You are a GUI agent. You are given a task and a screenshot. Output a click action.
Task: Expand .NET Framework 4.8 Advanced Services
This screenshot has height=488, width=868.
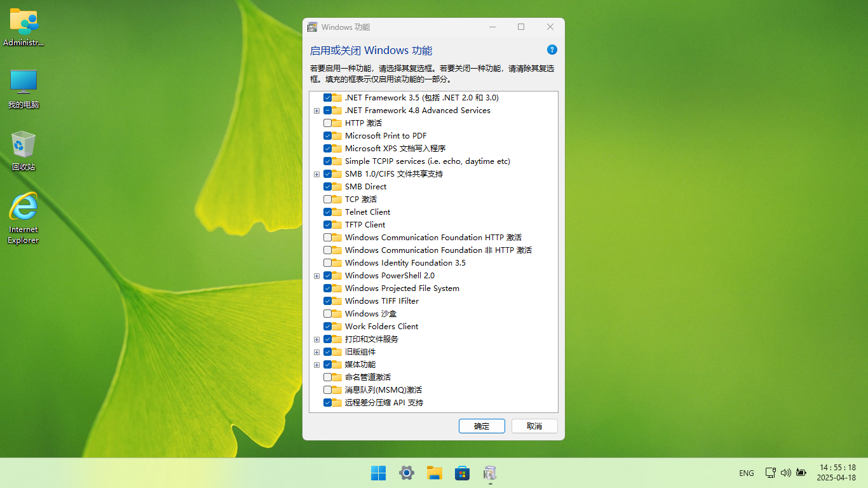coord(316,111)
